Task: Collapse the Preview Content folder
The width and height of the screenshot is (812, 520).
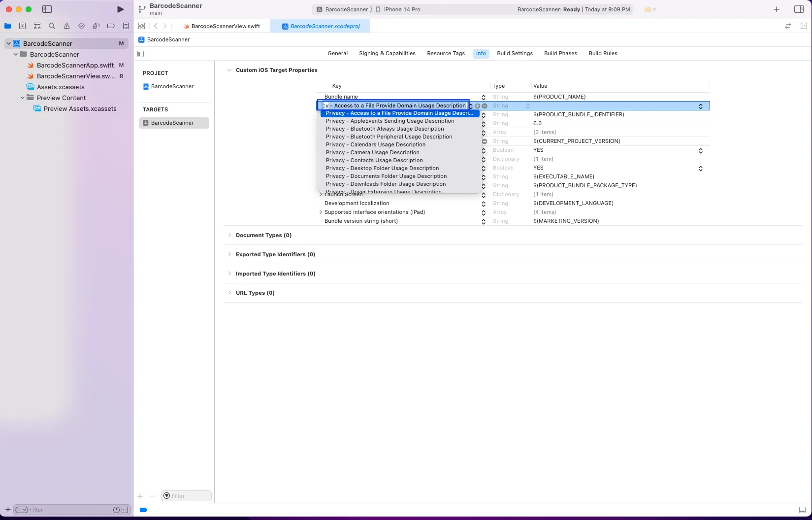Action: 22,98
